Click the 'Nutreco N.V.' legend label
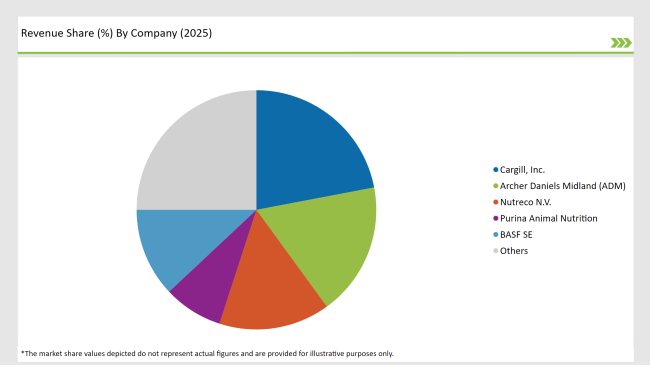 [526, 202]
